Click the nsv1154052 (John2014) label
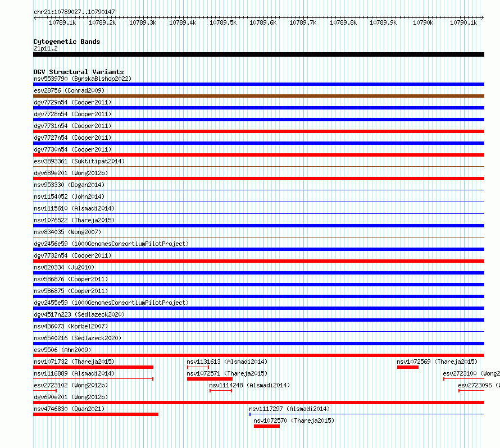 [x=69, y=196]
